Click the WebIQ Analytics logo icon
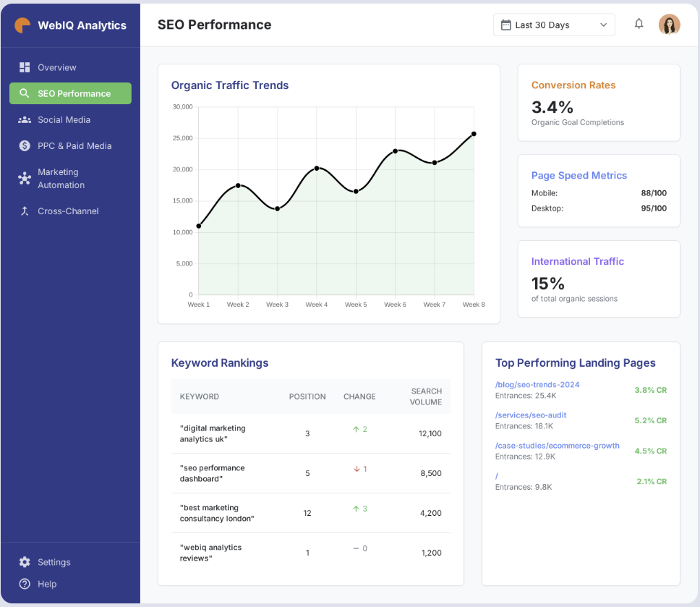700x607 pixels. 23,25
